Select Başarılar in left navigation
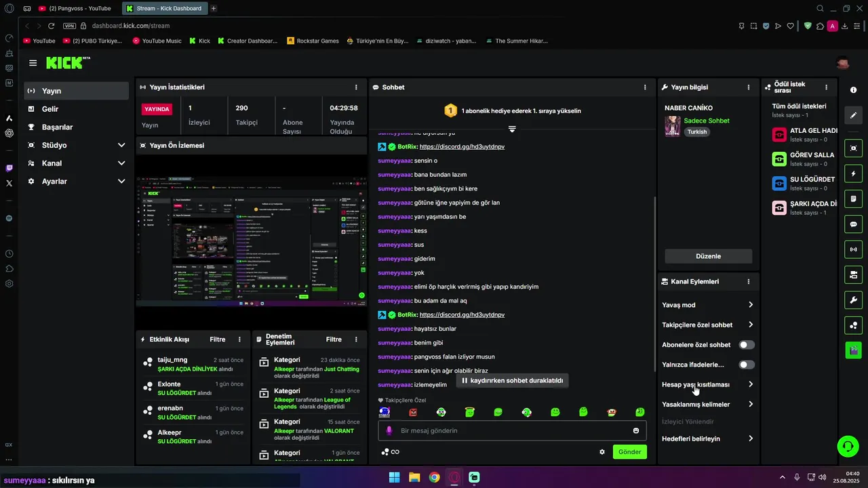The width and height of the screenshot is (868, 488). 76,127
